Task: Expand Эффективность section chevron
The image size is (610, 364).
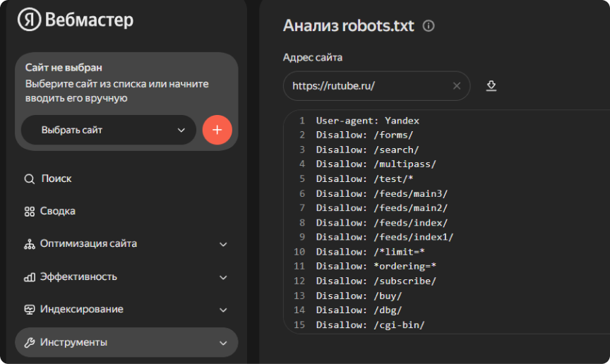Action: [223, 277]
